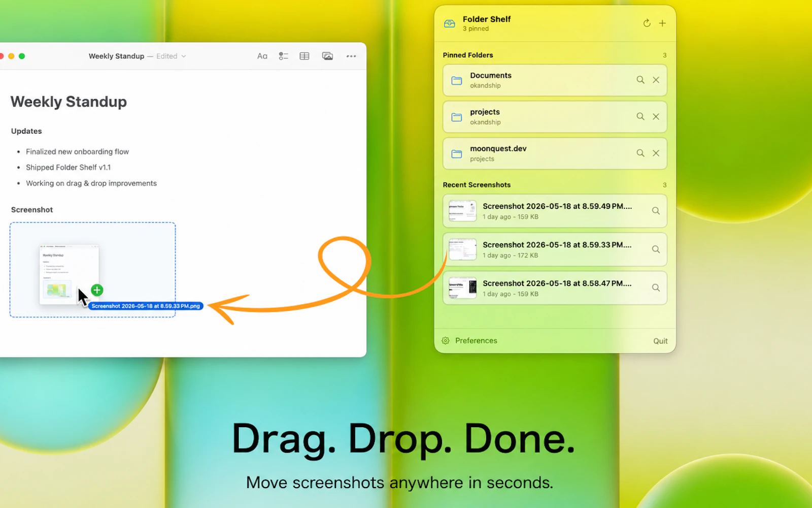This screenshot has height=508, width=812.
Task: Expand the Weekly Standup title dropdown chevron
Action: [x=184, y=56]
